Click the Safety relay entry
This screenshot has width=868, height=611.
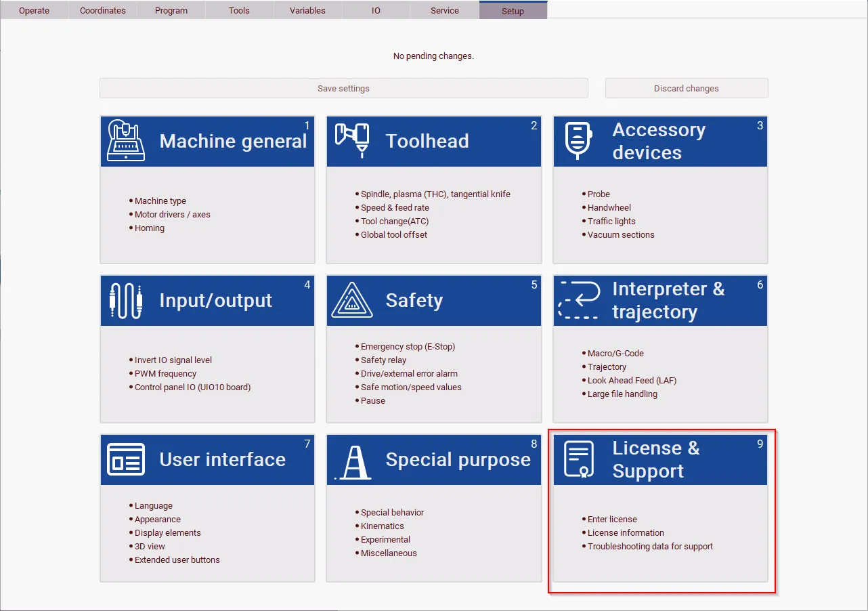coord(383,360)
